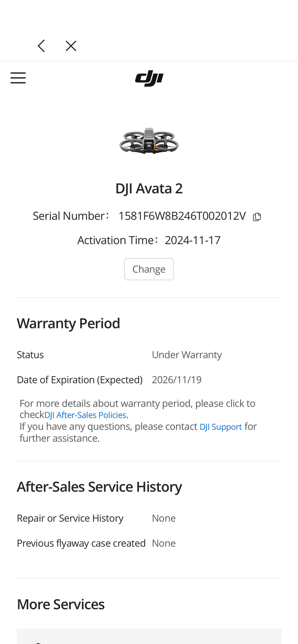The width and height of the screenshot is (298, 644).
Task: Go back using the left arrow
Action: pos(41,46)
